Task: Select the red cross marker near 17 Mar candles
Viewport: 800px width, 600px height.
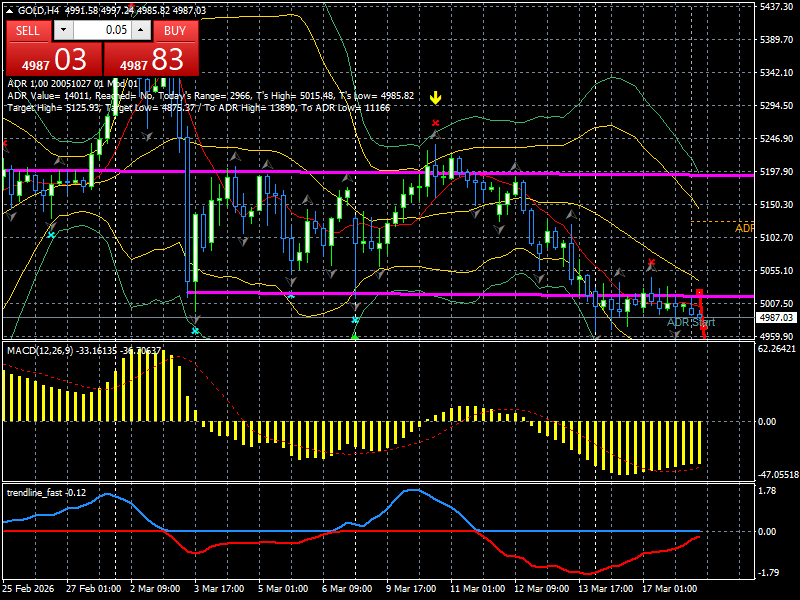Action: (x=651, y=263)
